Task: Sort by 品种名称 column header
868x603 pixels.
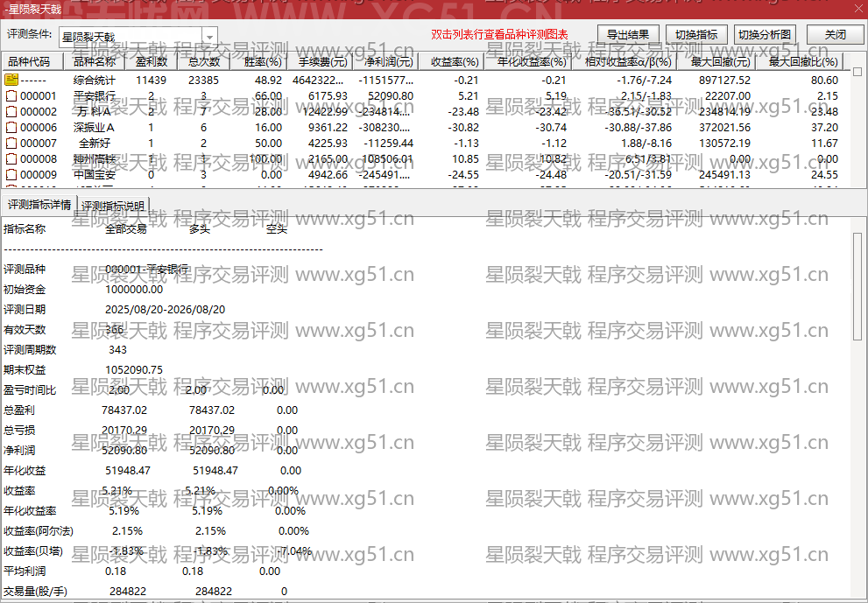Action: pyautogui.click(x=95, y=61)
